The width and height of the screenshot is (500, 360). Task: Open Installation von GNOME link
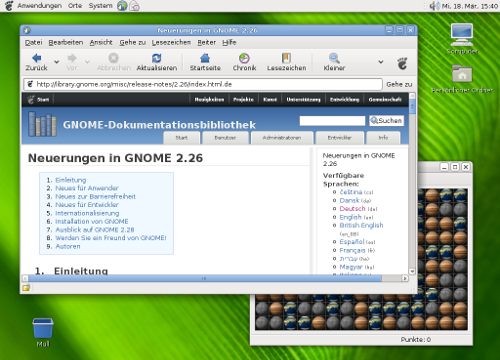(92, 221)
